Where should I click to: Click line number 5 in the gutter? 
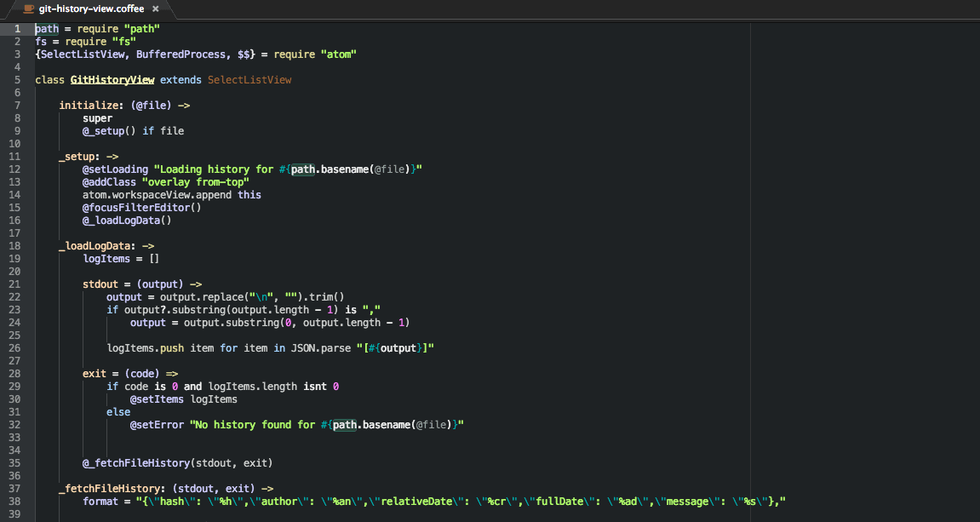click(18, 80)
